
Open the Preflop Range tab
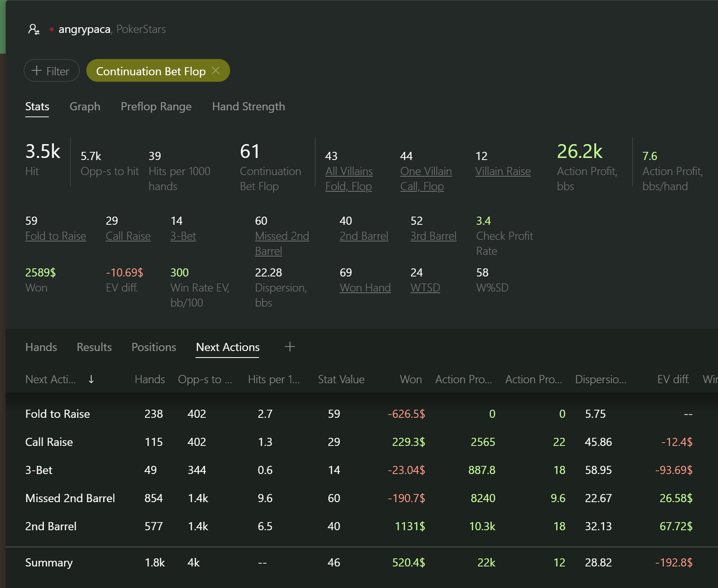pos(156,106)
